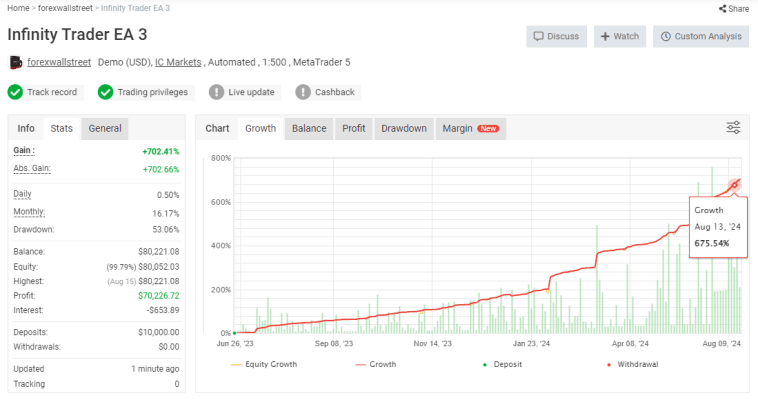Open the Custom Analysis panel
The image size is (758, 400).
[701, 36]
